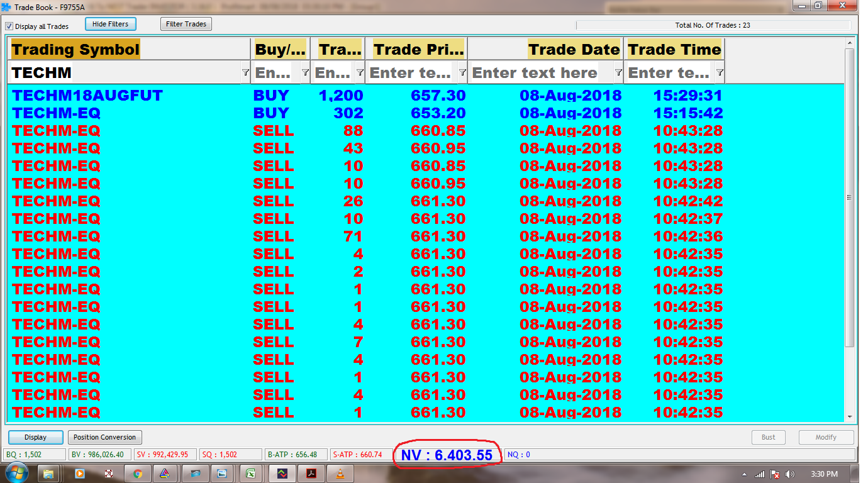Sort by the Trade Price column header
The height and width of the screenshot is (483, 868).
point(416,49)
